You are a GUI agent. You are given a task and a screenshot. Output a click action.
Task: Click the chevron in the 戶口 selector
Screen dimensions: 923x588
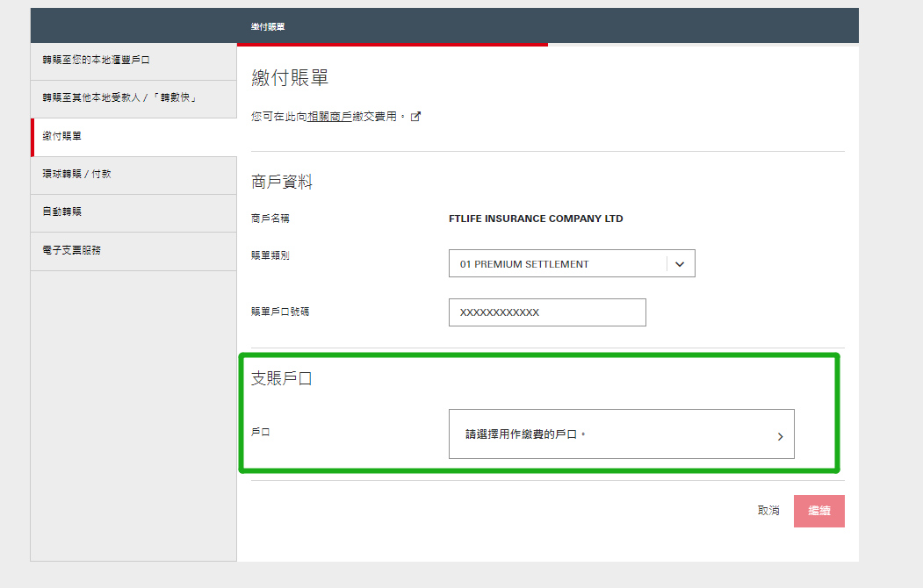pos(780,436)
